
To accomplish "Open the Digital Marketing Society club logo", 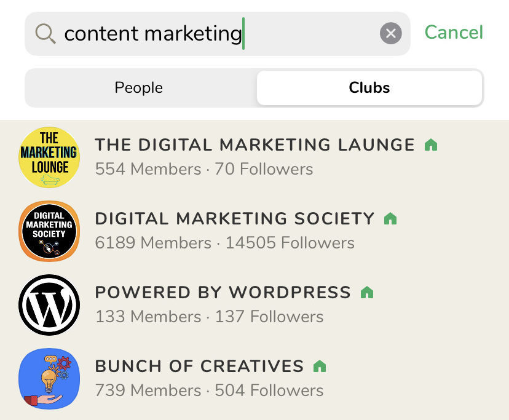I will tap(49, 231).
